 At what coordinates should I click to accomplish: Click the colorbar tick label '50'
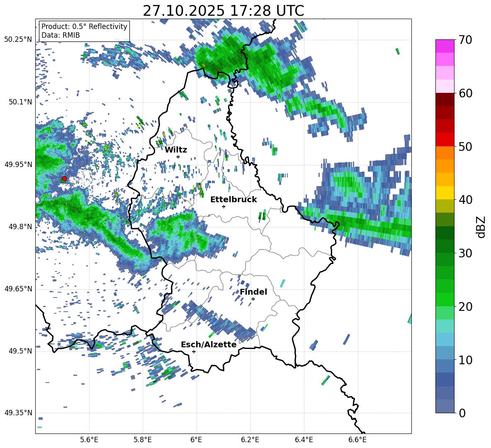click(x=465, y=147)
